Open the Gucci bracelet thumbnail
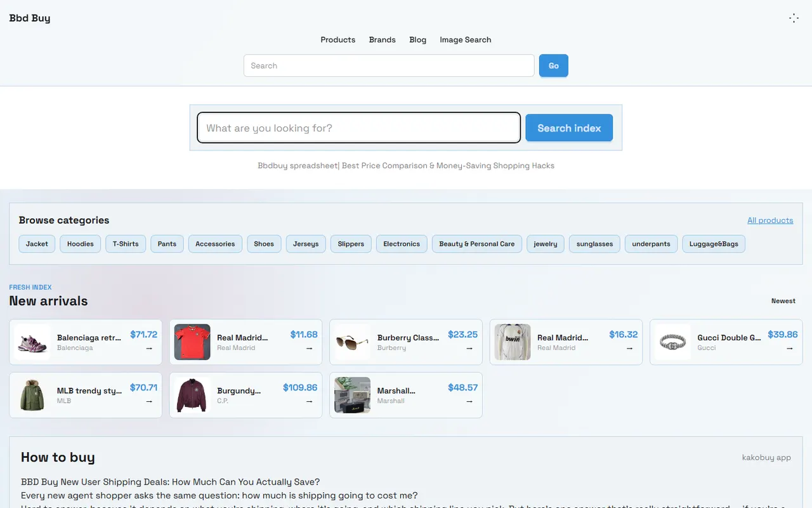812x508 pixels. (x=673, y=342)
